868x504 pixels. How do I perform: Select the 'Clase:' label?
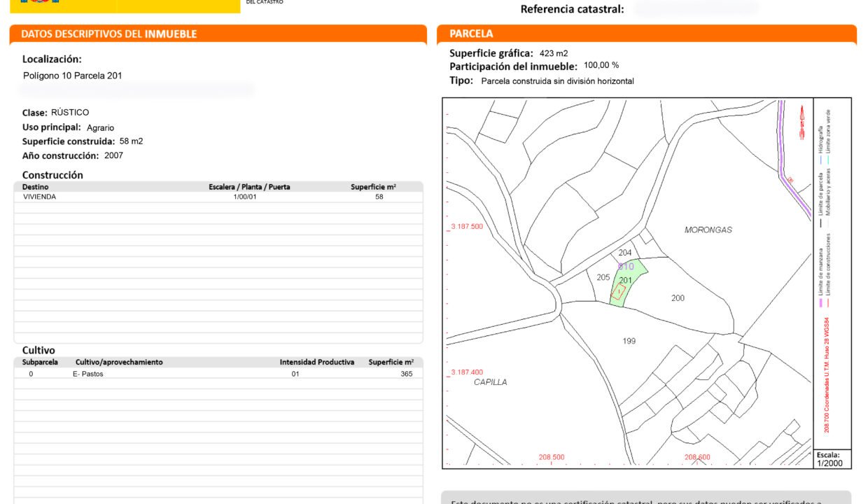tap(35, 113)
